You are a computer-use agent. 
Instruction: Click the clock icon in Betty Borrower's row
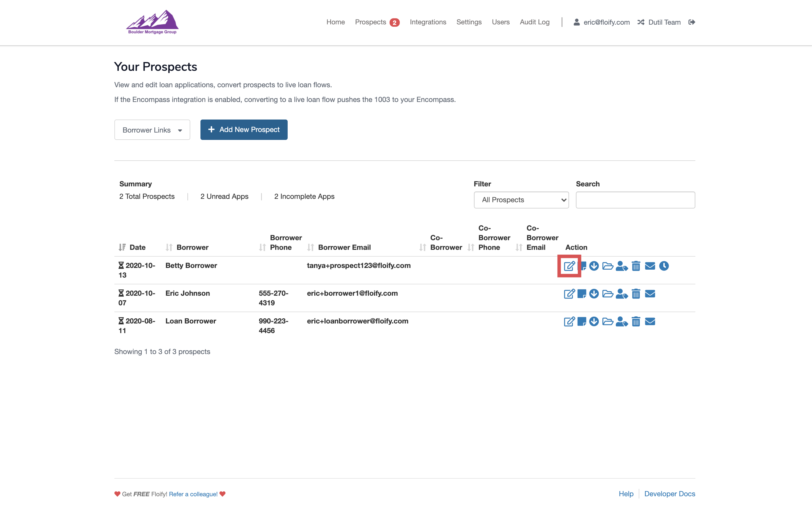664,266
